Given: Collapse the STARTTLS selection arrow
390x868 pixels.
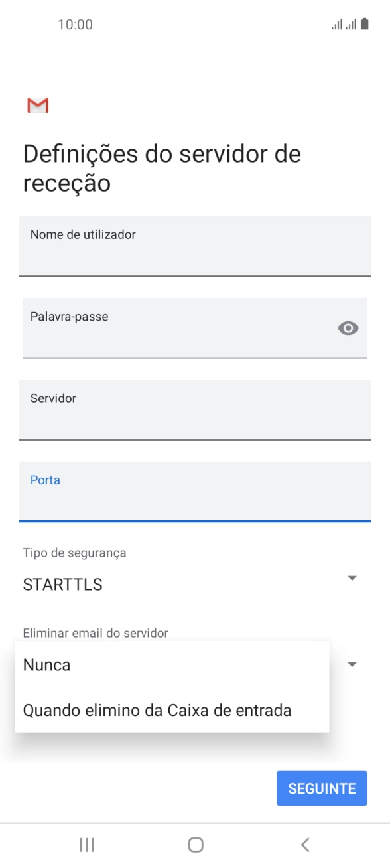Looking at the screenshot, I should (352, 577).
